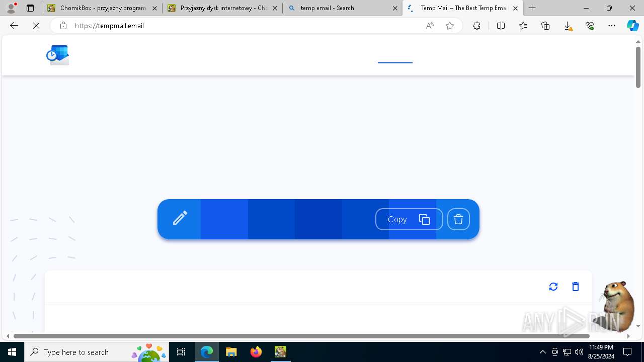Open Read aloud in address bar
The height and width of the screenshot is (362, 644).
click(430, 26)
